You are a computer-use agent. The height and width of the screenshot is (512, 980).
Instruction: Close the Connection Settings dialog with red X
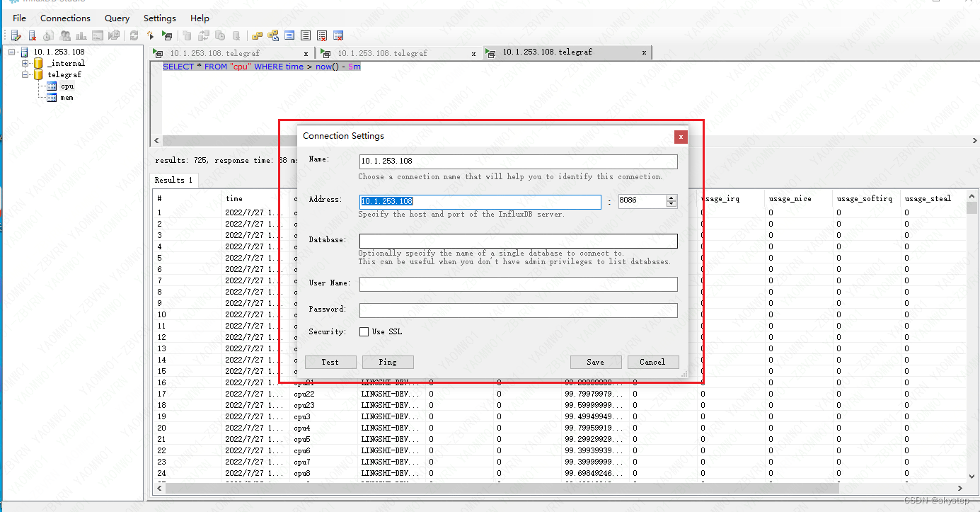(x=681, y=136)
